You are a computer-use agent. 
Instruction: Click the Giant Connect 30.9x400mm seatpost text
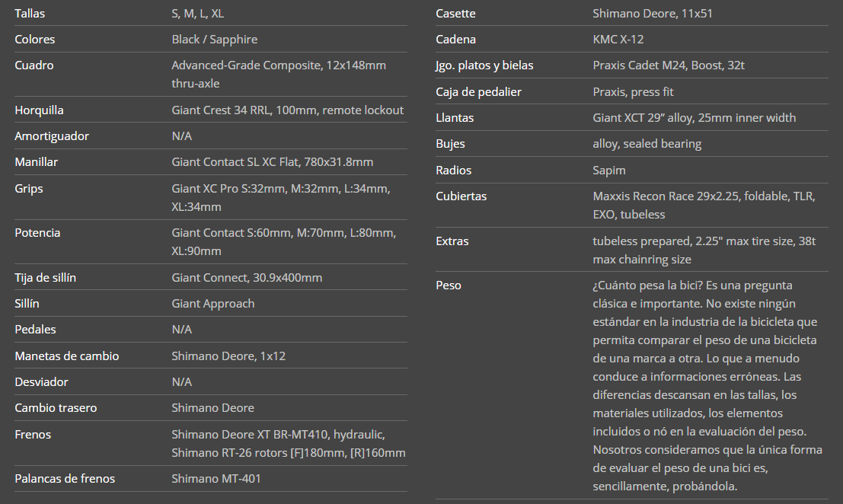click(247, 278)
